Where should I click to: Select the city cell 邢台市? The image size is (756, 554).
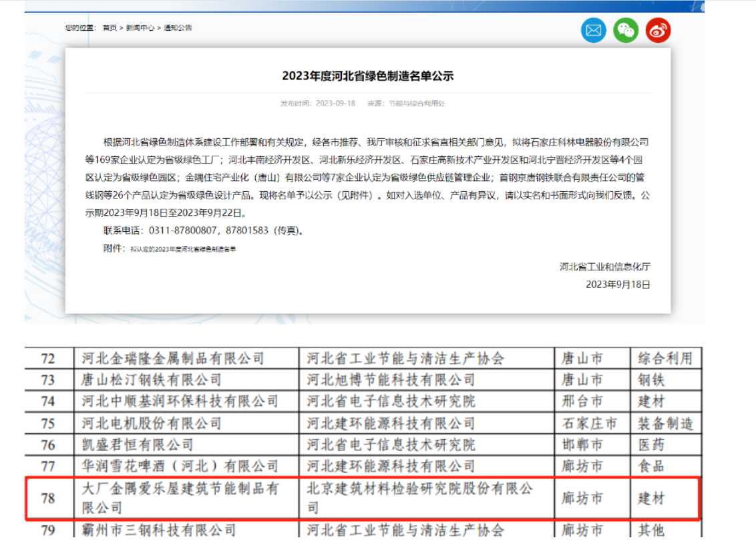pos(592,402)
